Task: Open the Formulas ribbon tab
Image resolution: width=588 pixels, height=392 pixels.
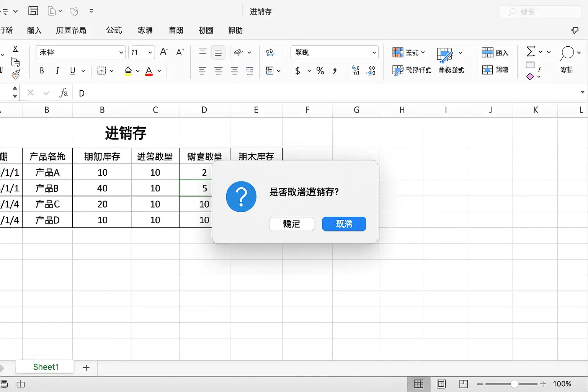Action: click(x=114, y=30)
